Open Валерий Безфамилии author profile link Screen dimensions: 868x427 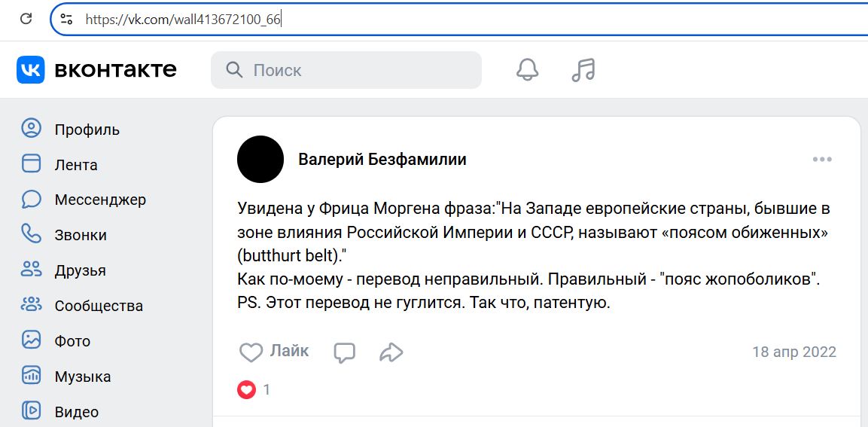(382, 160)
